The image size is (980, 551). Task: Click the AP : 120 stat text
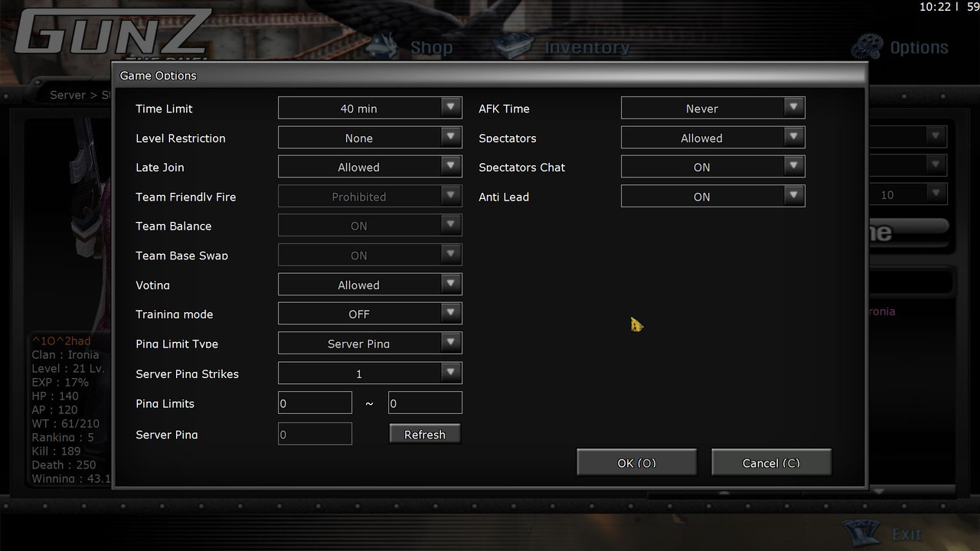(55, 409)
